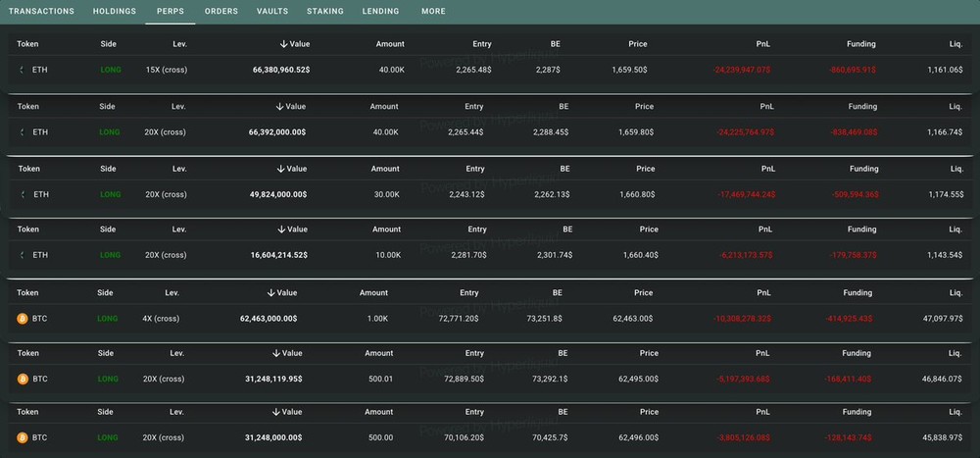Click the price 62,495.00$
The height and width of the screenshot is (458, 980).
(x=639, y=380)
